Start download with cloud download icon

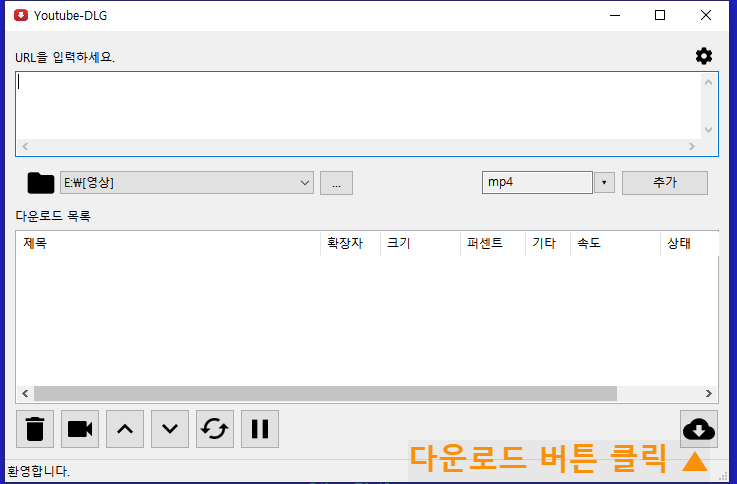698,429
